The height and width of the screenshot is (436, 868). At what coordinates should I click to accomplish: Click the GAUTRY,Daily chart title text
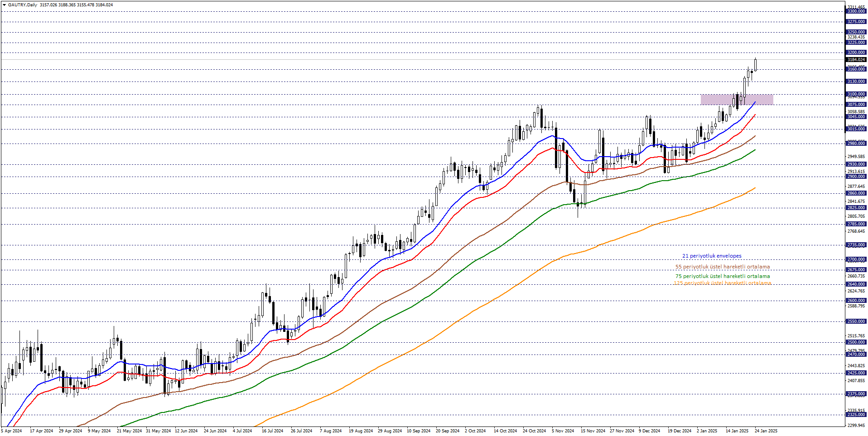point(23,5)
